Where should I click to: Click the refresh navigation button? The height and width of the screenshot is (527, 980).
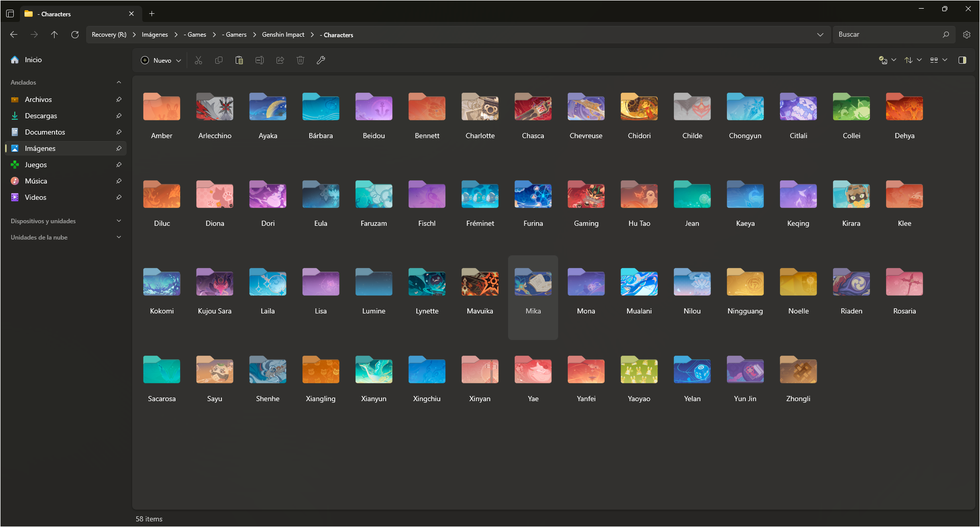coord(75,35)
